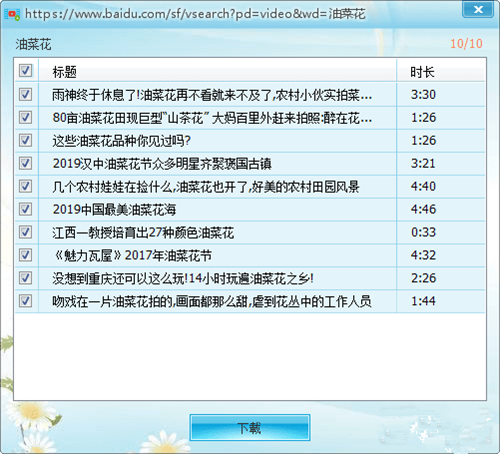Click the video app icon in title bar
500x454 pixels.
12,14
